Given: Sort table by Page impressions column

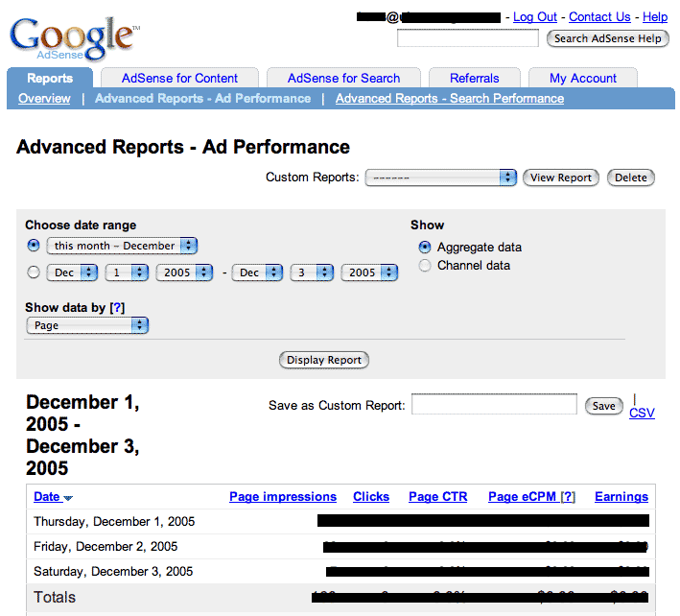Looking at the screenshot, I should point(283,497).
